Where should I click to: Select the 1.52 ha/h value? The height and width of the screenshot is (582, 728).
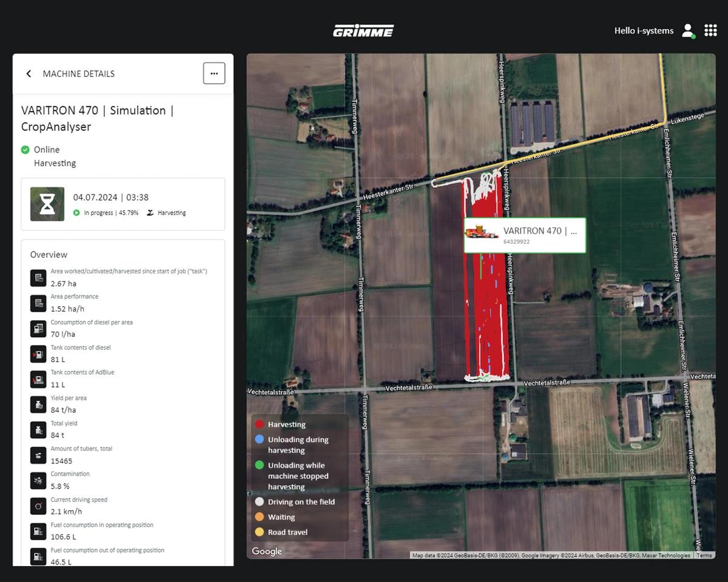click(x=67, y=309)
